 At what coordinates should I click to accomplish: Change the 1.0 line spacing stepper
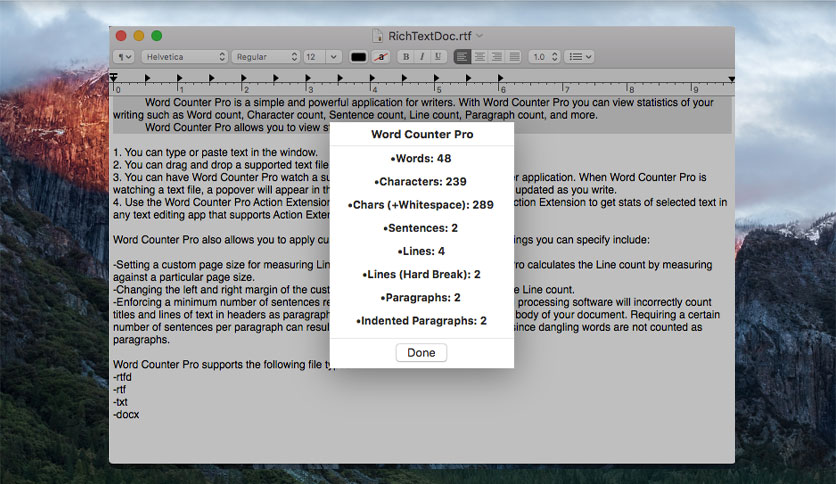tap(544, 57)
